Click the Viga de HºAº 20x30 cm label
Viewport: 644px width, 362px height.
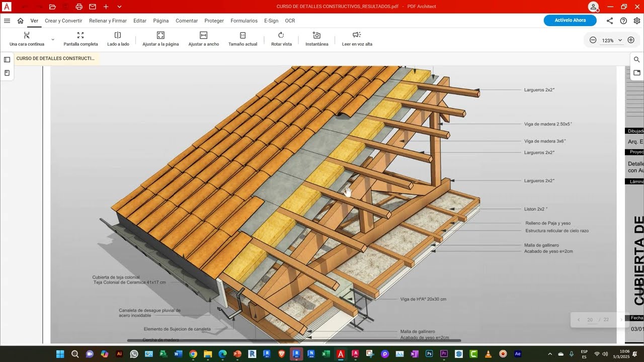tap(423, 299)
